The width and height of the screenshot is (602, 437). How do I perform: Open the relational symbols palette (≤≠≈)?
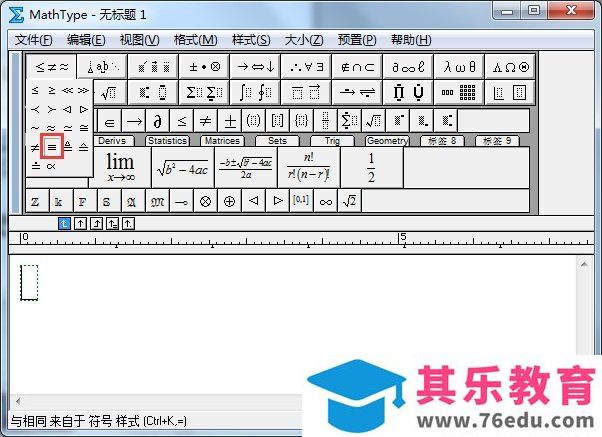point(51,67)
